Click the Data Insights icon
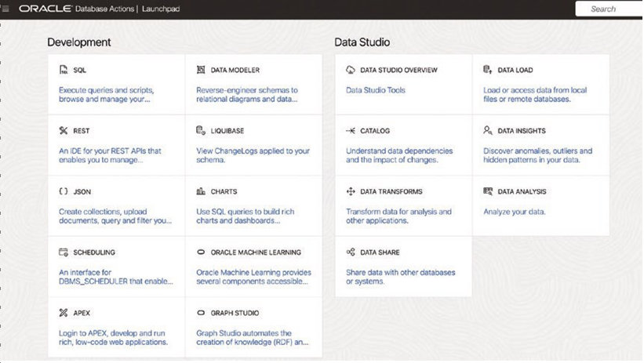This screenshot has height=363, width=644. (488, 131)
